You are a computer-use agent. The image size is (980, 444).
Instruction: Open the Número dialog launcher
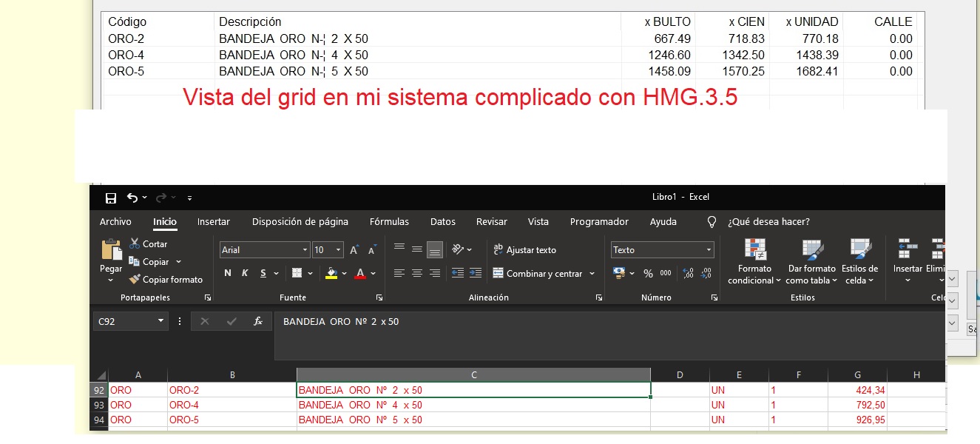click(x=714, y=297)
